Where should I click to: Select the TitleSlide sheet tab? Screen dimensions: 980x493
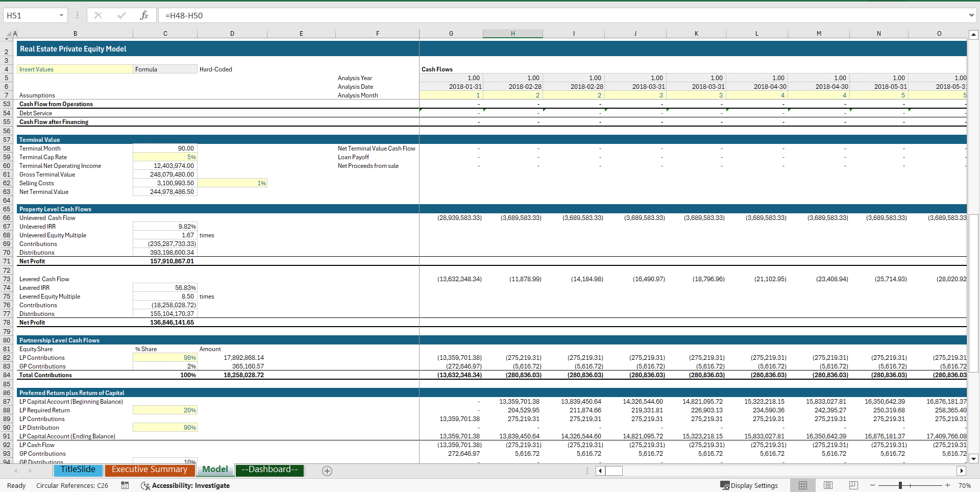pos(78,470)
